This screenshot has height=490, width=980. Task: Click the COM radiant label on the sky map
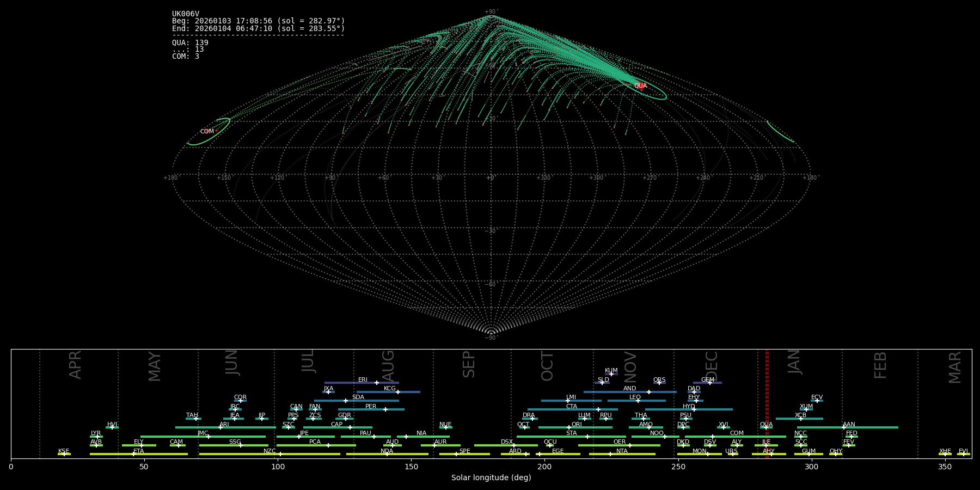click(207, 131)
